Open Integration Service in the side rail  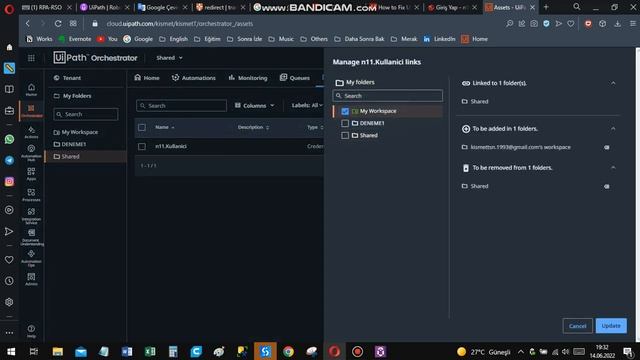click(x=31, y=216)
